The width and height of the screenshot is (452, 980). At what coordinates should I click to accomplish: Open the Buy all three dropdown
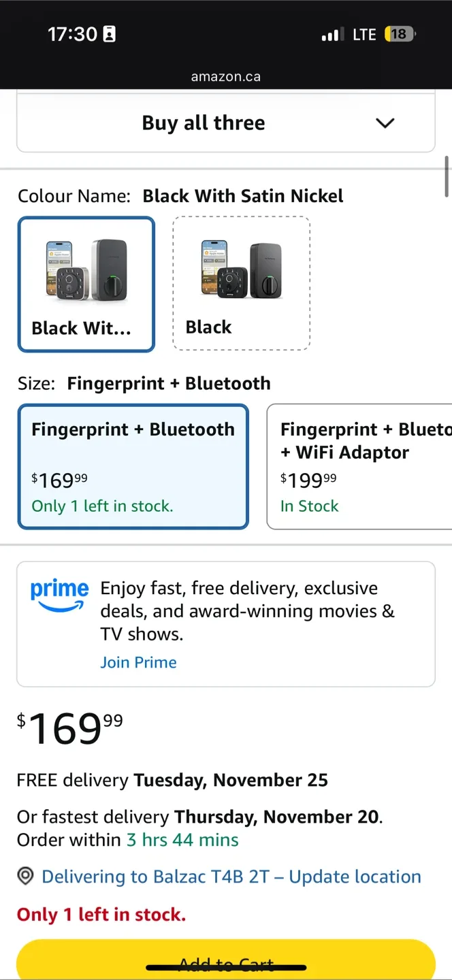[x=204, y=123]
